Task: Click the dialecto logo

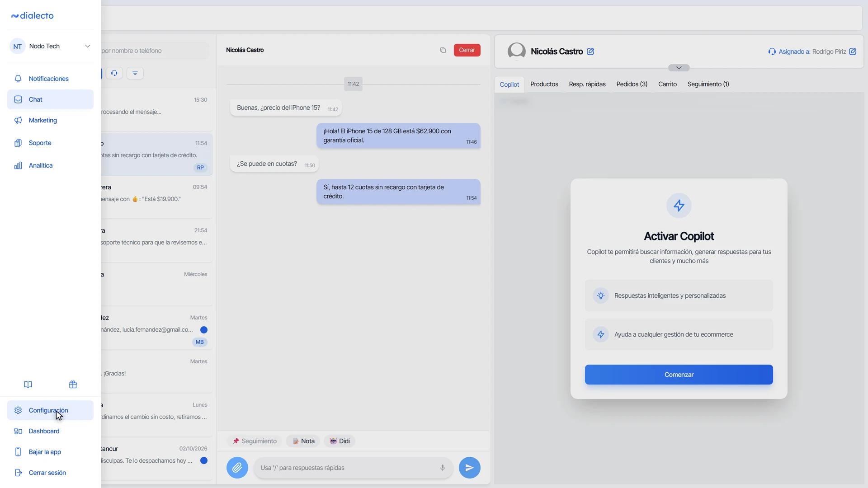Action: tap(32, 16)
